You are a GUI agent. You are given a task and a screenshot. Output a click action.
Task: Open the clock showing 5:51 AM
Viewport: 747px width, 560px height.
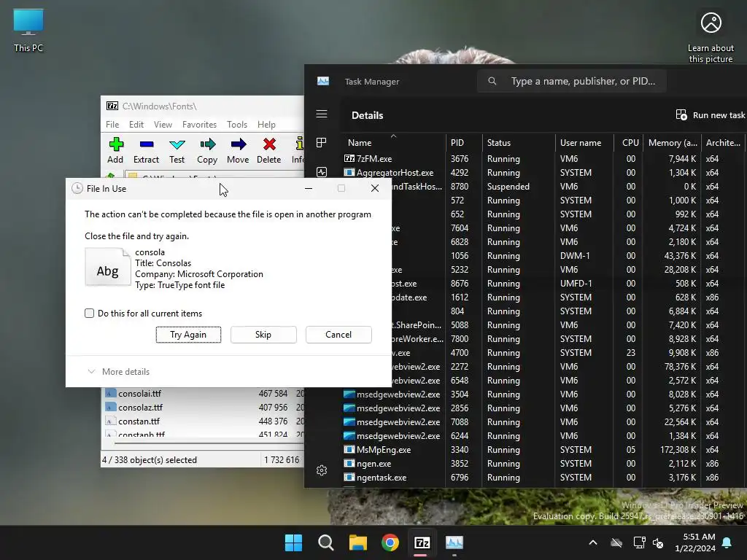[695, 542]
